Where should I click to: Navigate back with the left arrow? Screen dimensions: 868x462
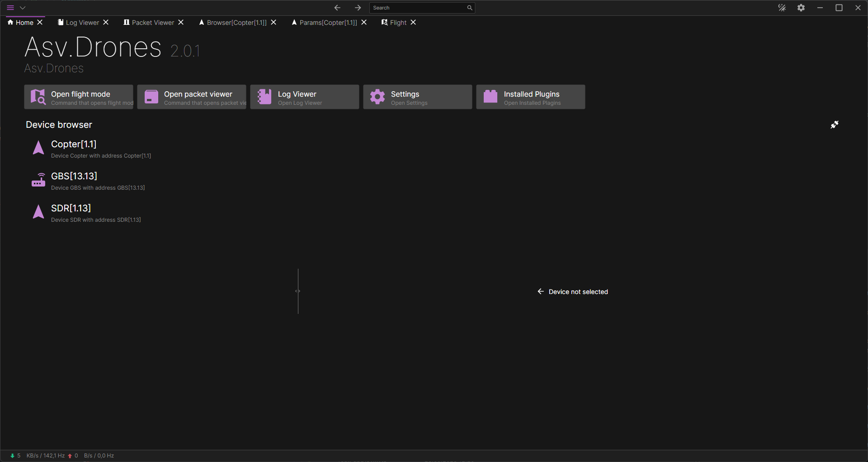click(x=337, y=8)
